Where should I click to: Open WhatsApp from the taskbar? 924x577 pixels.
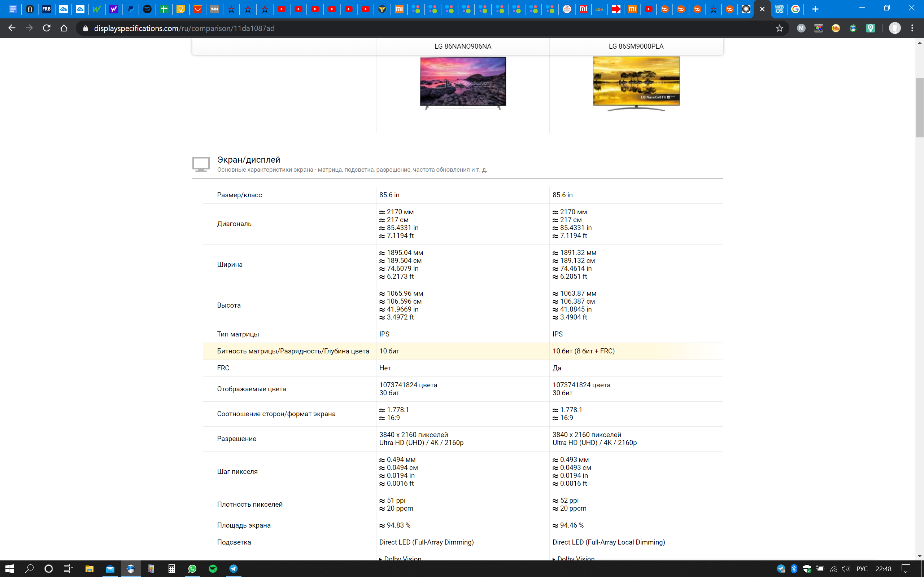pyautogui.click(x=192, y=569)
